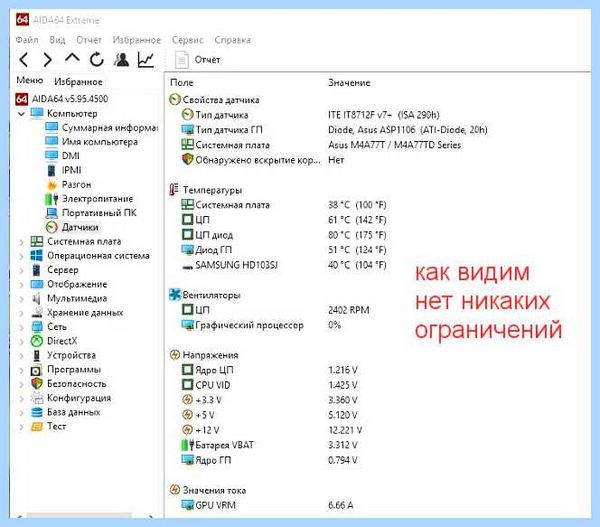Click the Конфигурация icon in tree
This screenshot has height=527, width=600.
[37, 398]
